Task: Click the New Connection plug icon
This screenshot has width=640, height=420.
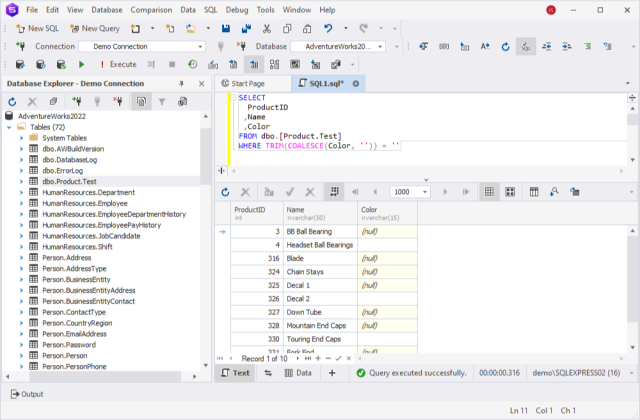Action: click(x=75, y=101)
